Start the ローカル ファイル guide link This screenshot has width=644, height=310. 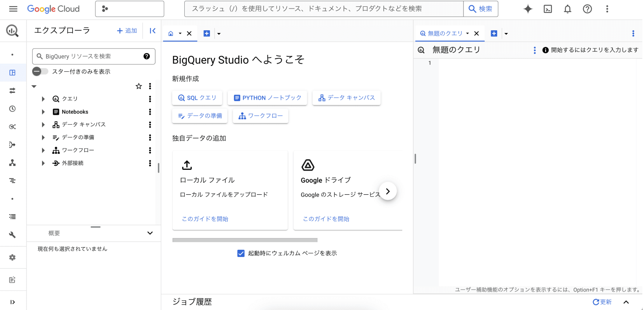[205, 219]
